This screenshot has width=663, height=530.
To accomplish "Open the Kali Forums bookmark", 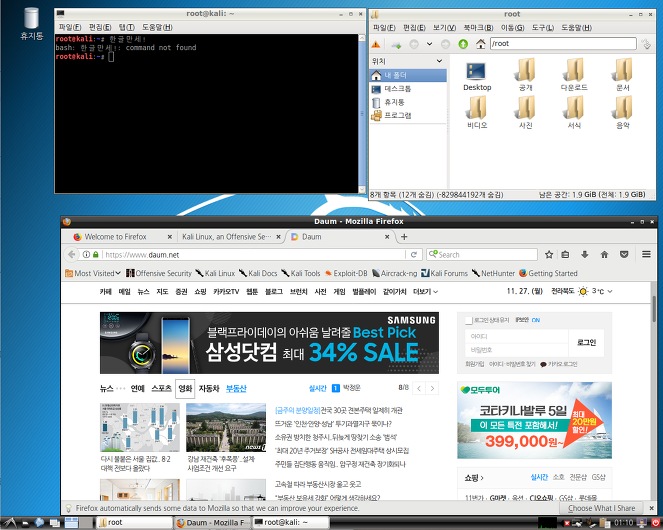I will [x=444, y=273].
